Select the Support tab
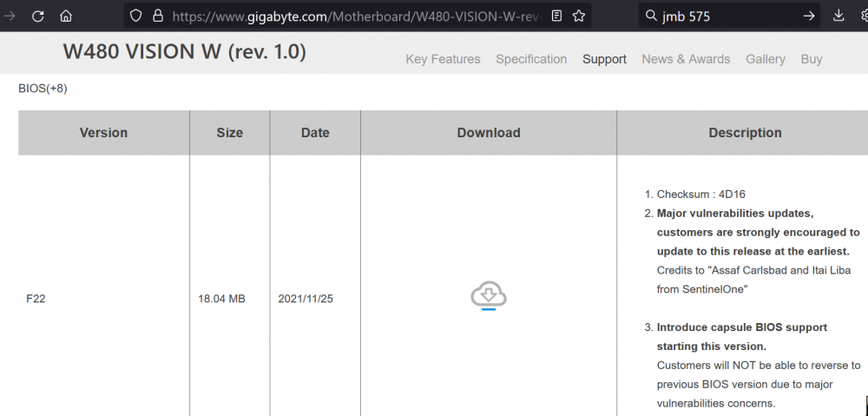Image resolution: width=868 pixels, height=416 pixels. click(604, 59)
